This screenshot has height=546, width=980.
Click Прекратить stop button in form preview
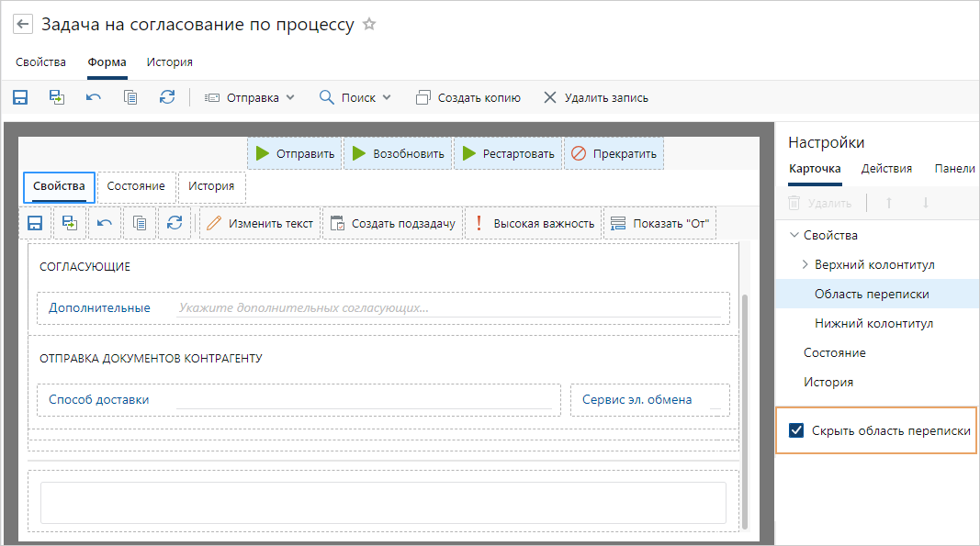tap(614, 153)
